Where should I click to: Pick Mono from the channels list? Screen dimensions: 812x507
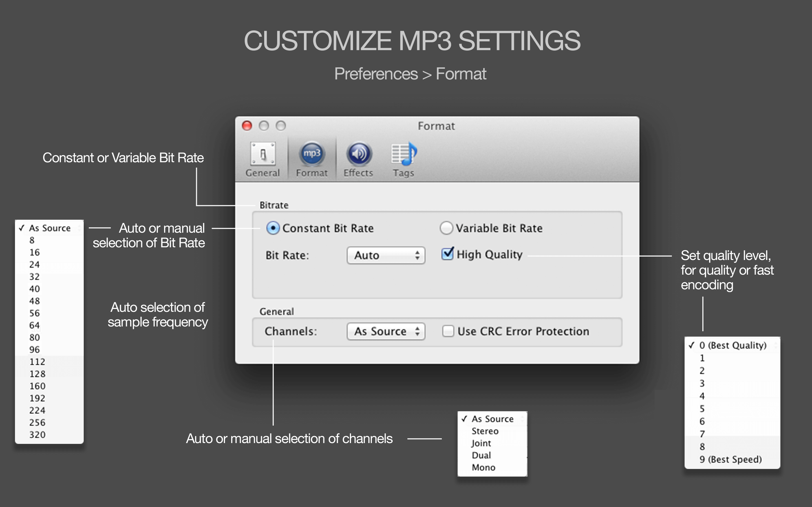coord(483,468)
